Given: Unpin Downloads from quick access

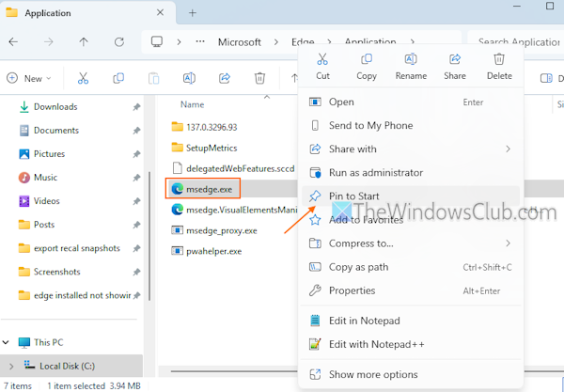Looking at the screenshot, I should (136, 107).
